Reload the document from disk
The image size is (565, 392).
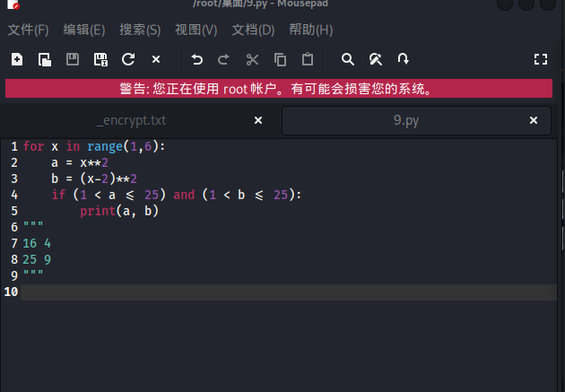[128, 60]
